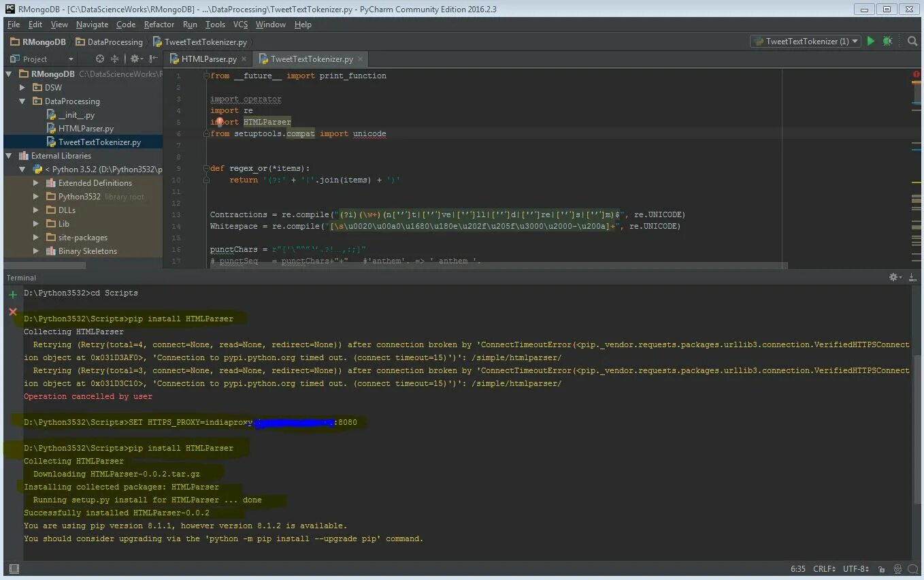
Task: Close the TweetTextTokenizer.py editor tab
Action: 360,59
